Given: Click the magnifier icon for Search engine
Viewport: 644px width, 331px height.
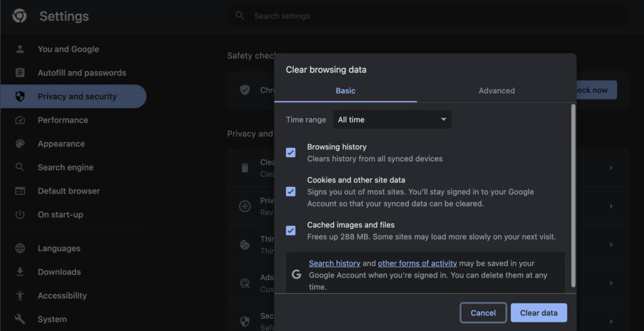Looking at the screenshot, I should 19,167.
